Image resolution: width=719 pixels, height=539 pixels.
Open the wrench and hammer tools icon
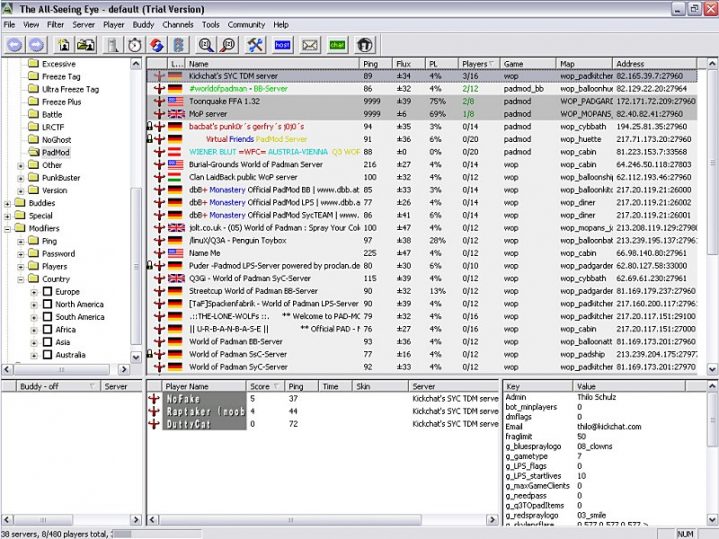click(x=255, y=45)
